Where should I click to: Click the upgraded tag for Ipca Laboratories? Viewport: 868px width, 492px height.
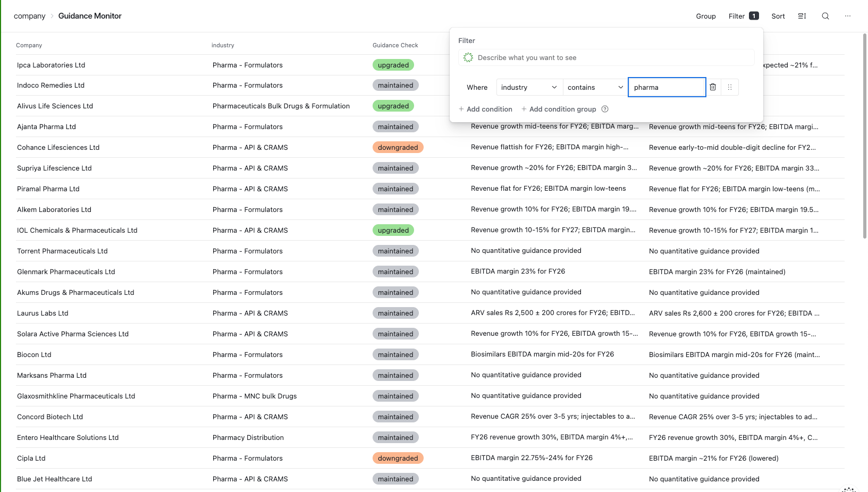coord(393,65)
